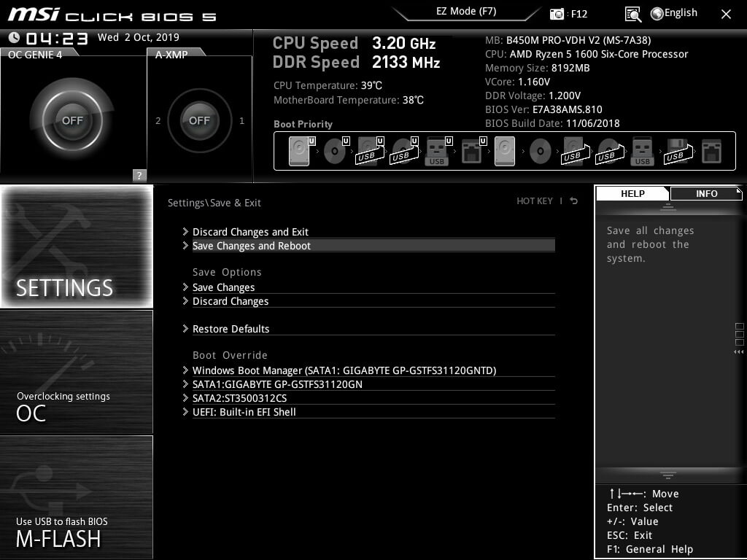This screenshot has width=747, height=560.
Task: Open the M-FLASH BIOS flashing section
Action: pos(77,497)
